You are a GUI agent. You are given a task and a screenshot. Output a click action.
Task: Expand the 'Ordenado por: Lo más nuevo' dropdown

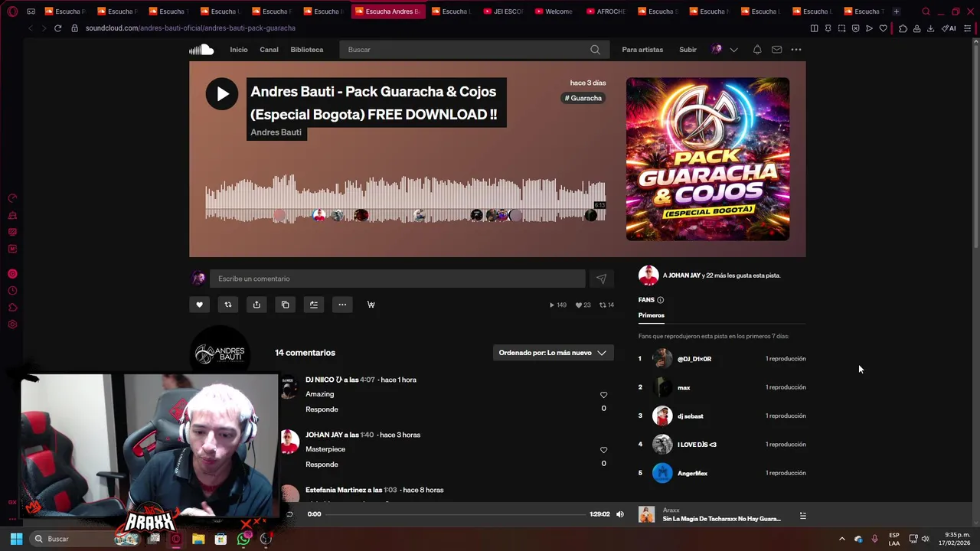click(x=553, y=353)
